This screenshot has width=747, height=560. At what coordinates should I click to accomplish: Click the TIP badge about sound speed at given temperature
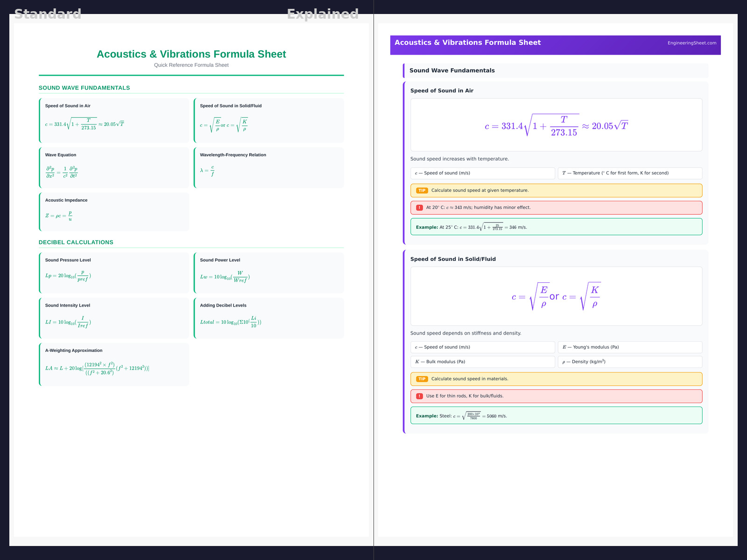(422, 190)
